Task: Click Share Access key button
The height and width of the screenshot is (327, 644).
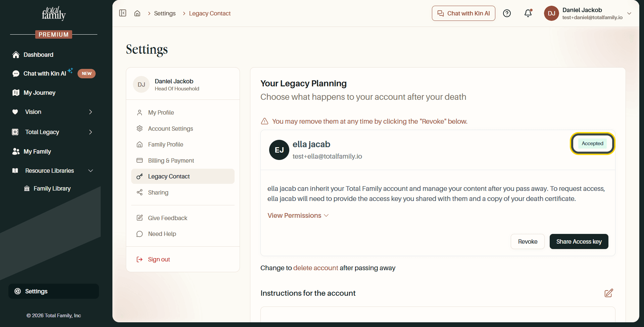Action: pos(579,242)
